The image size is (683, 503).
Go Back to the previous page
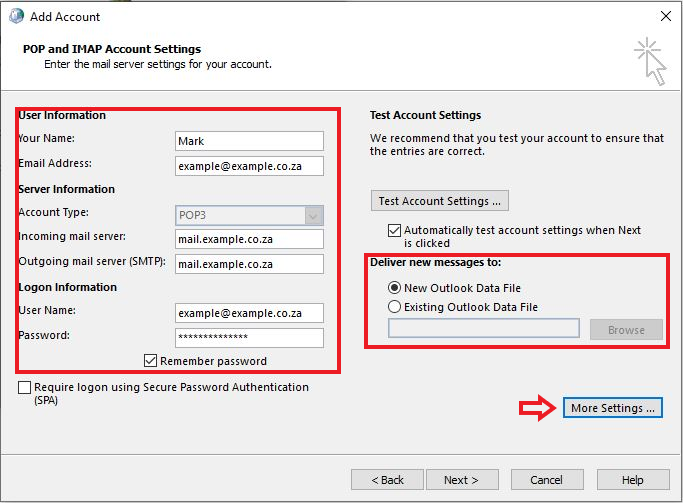[387, 479]
